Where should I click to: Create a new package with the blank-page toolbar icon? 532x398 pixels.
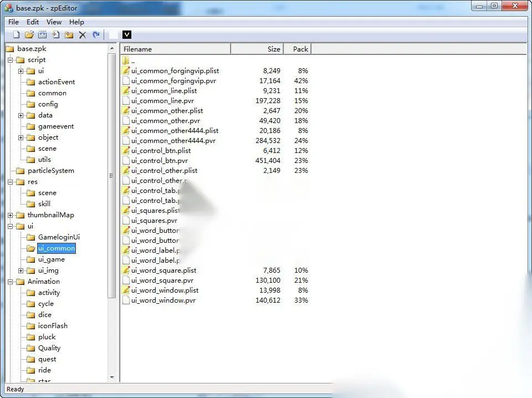(16, 34)
